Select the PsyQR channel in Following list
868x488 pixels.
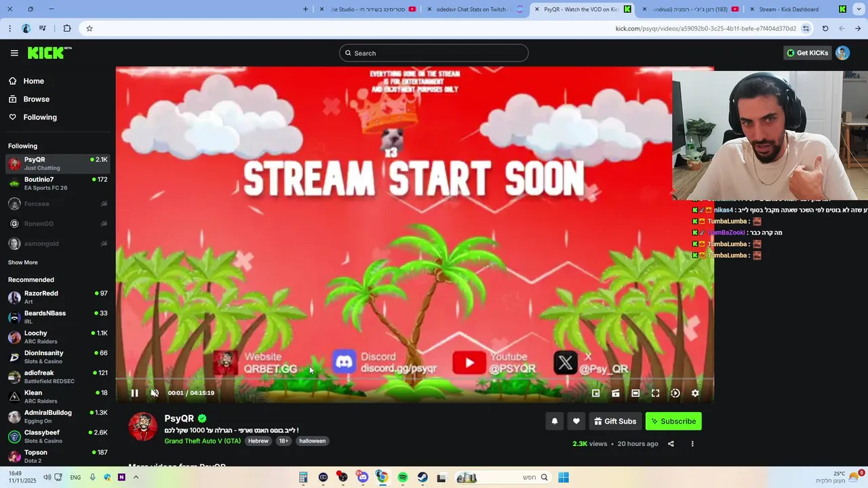click(x=58, y=163)
